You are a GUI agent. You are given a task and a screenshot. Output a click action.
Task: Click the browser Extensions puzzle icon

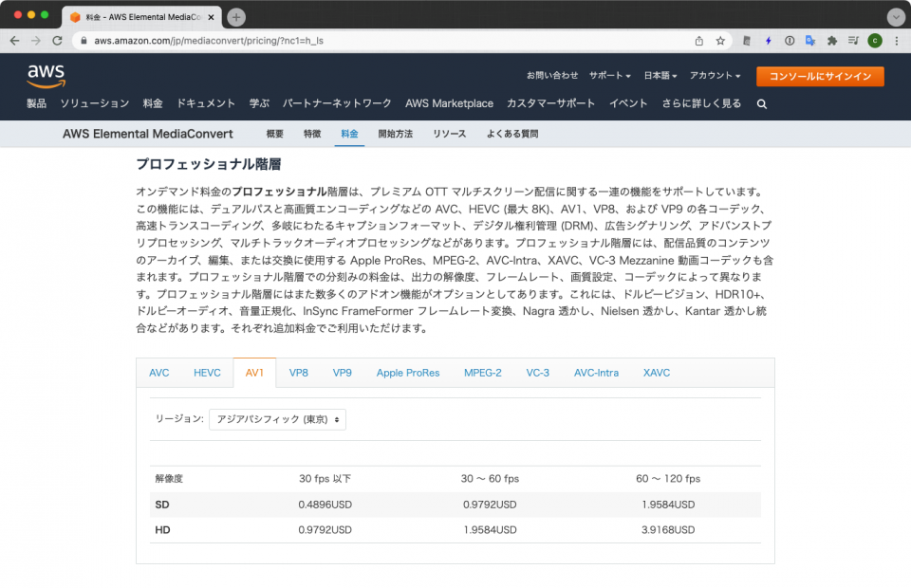[x=831, y=42]
